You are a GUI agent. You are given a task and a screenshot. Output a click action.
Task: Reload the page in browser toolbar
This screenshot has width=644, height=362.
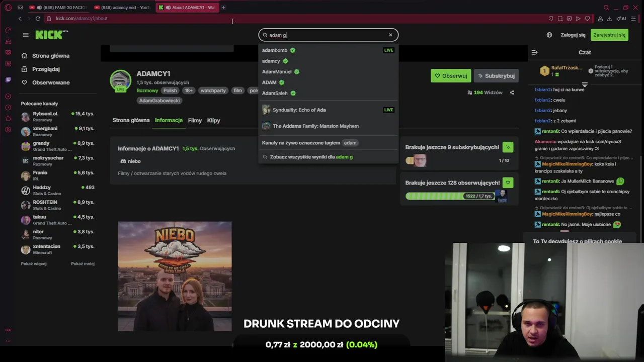tap(38, 19)
